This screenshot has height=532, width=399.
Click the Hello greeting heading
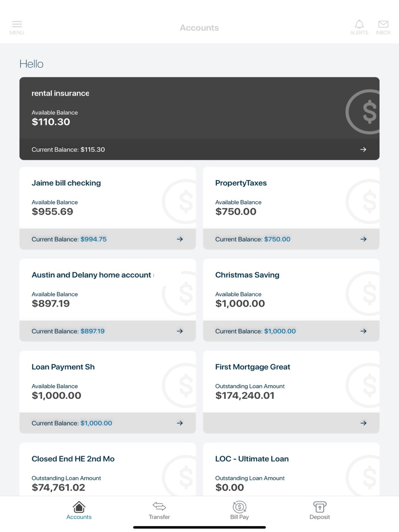(x=31, y=64)
